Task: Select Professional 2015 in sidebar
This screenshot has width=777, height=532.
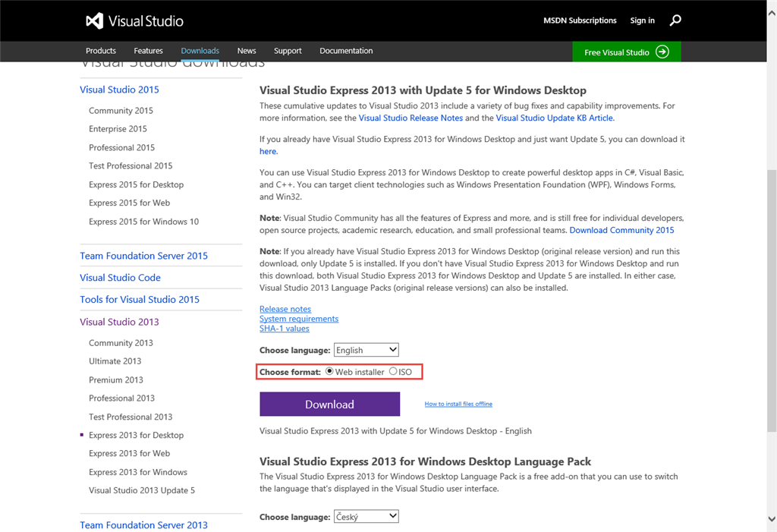Action: point(122,147)
